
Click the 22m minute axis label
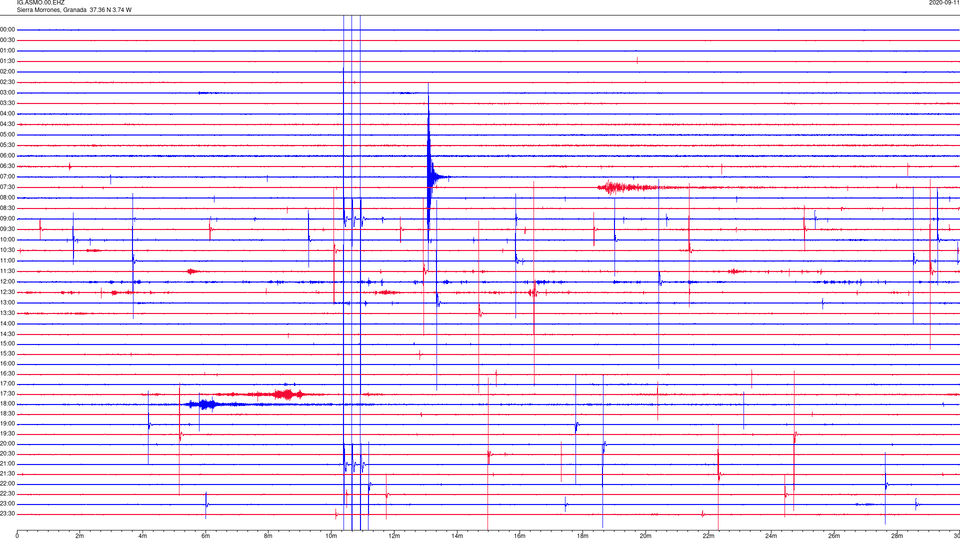[708, 536]
